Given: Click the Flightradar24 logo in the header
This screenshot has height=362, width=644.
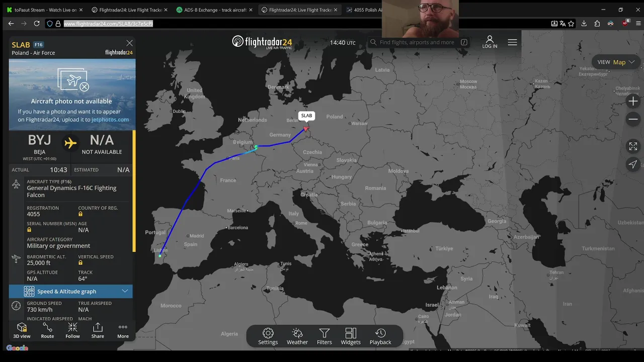Looking at the screenshot, I should (262, 42).
